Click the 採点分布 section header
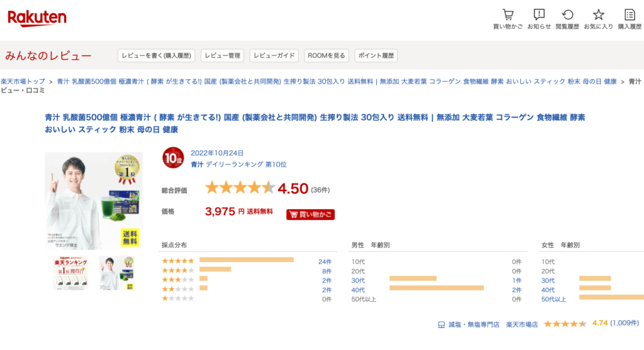644x350 pixels. tap(174, 245)
